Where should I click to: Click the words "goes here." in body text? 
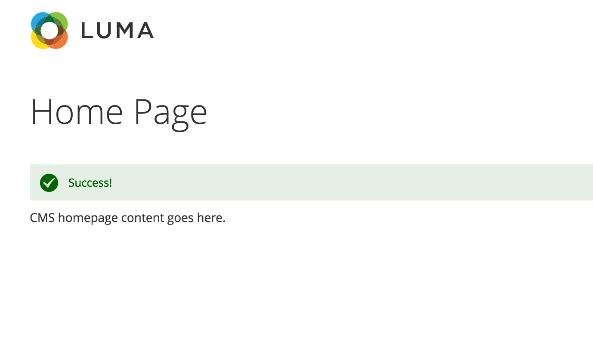pos(196,218)
